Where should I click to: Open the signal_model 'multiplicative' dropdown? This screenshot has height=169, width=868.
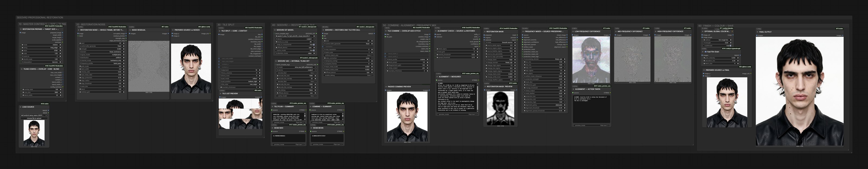102,54
